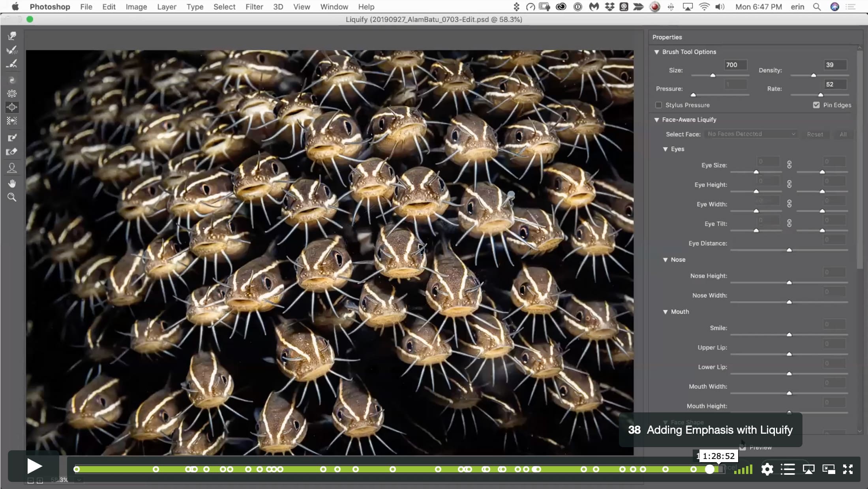Click the video volume bars
Viewport: 868px width, 489px height.
tap(743, 469)
